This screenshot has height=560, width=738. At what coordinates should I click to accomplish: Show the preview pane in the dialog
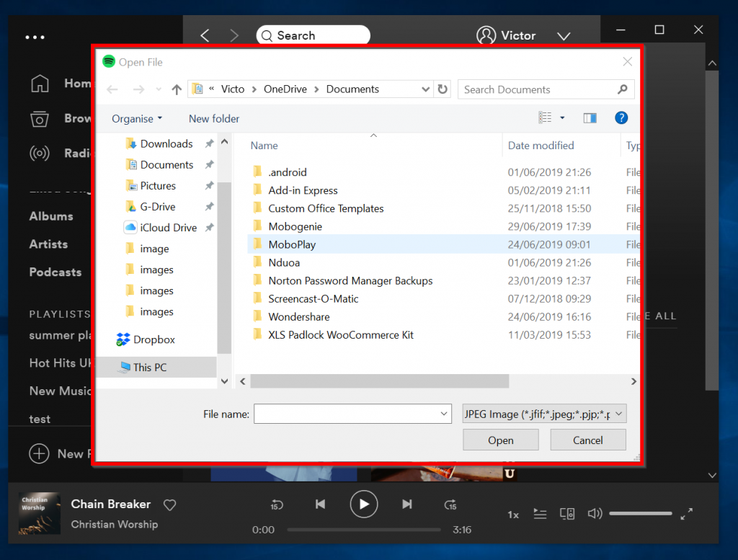click(590, 118)
